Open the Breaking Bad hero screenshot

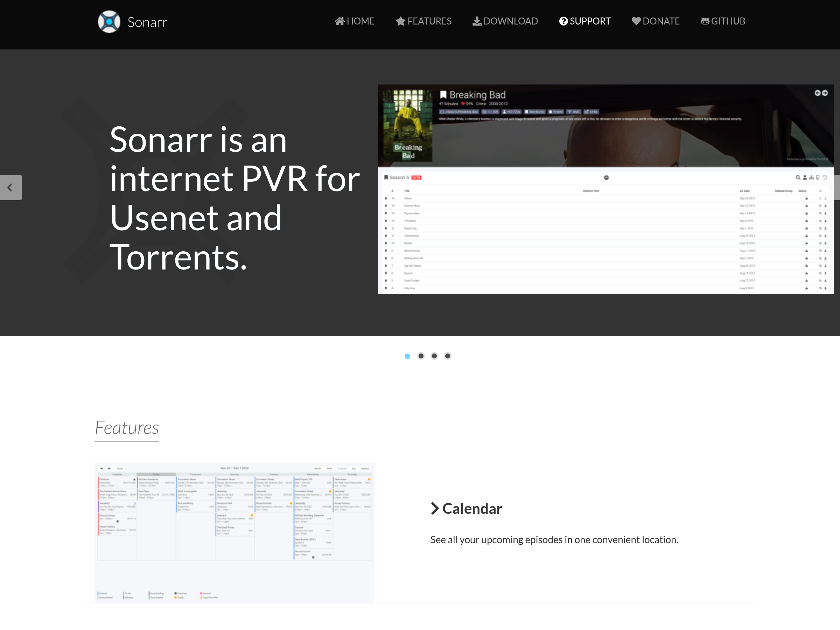tap(605, 189)
